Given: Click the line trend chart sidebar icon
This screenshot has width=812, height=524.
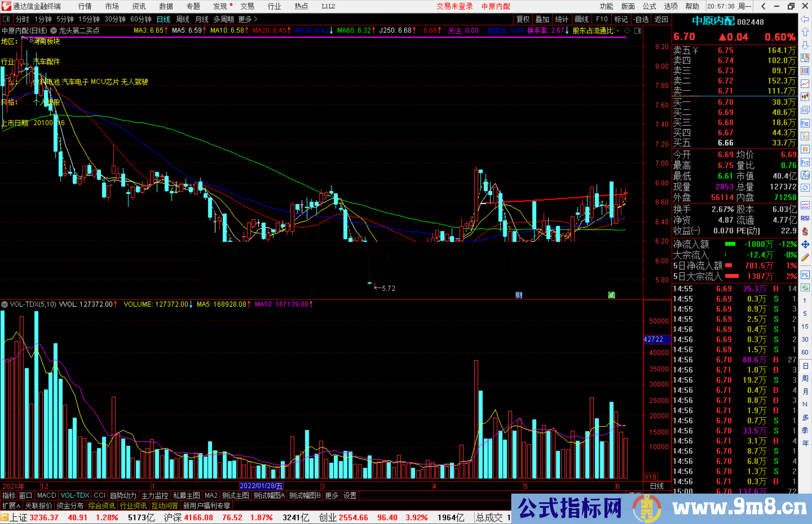Looking at the screenshot, I should pos(805,83).
